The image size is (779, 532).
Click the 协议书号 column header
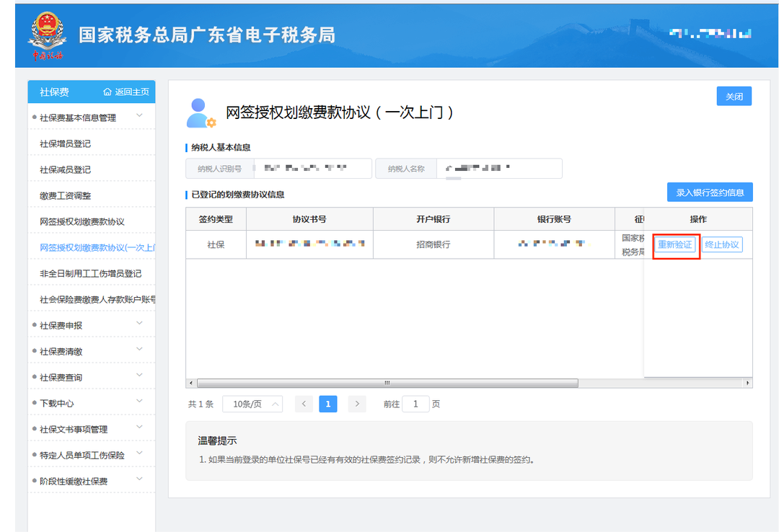[x=309, y=219]
